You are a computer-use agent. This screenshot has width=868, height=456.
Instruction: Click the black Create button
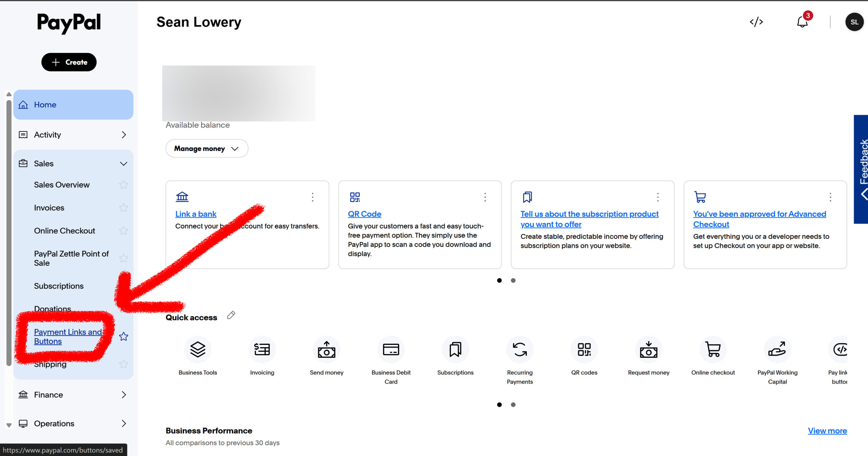coord(69,62)
